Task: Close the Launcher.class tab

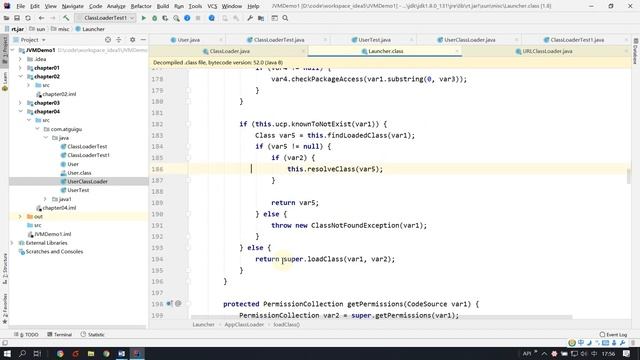Action: click(457, 51)
